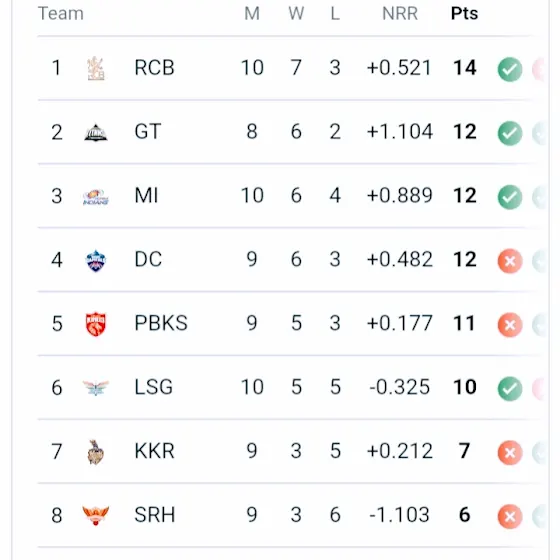Click the Team column header
560x560 pixels.
pos(61,14)
